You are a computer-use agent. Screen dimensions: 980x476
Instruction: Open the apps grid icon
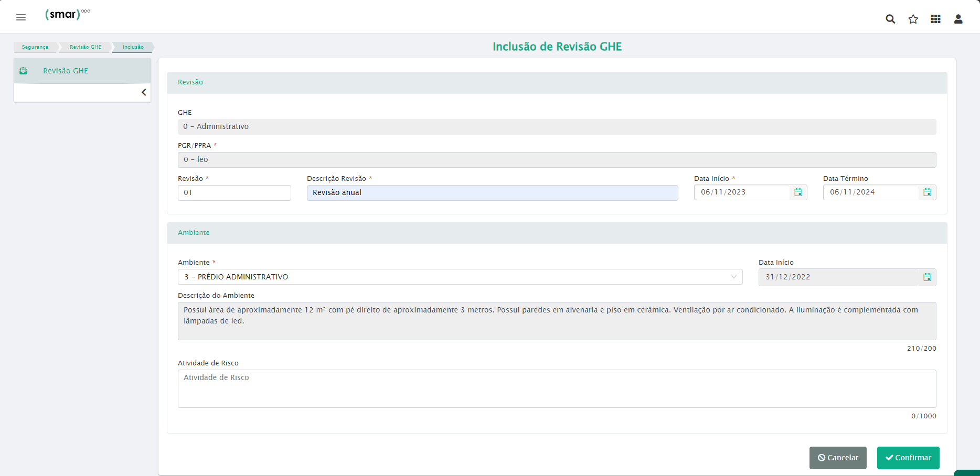(935, 19)
